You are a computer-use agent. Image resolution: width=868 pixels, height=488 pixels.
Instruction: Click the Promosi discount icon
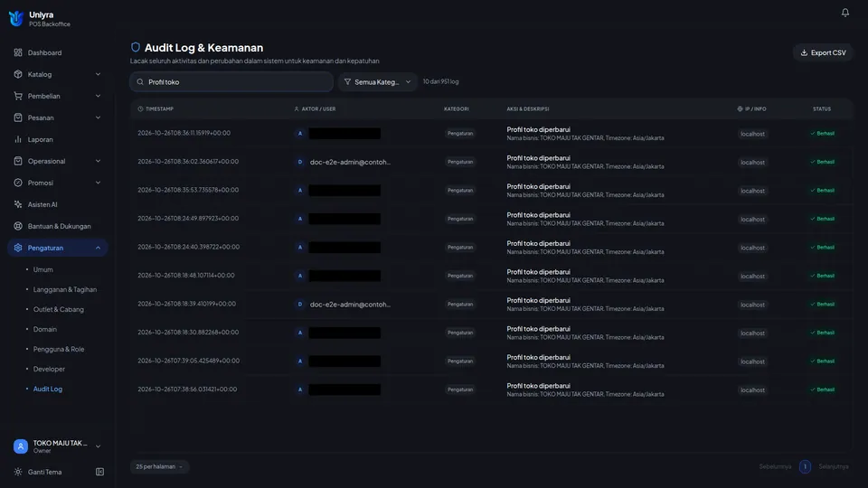[18, 183]
